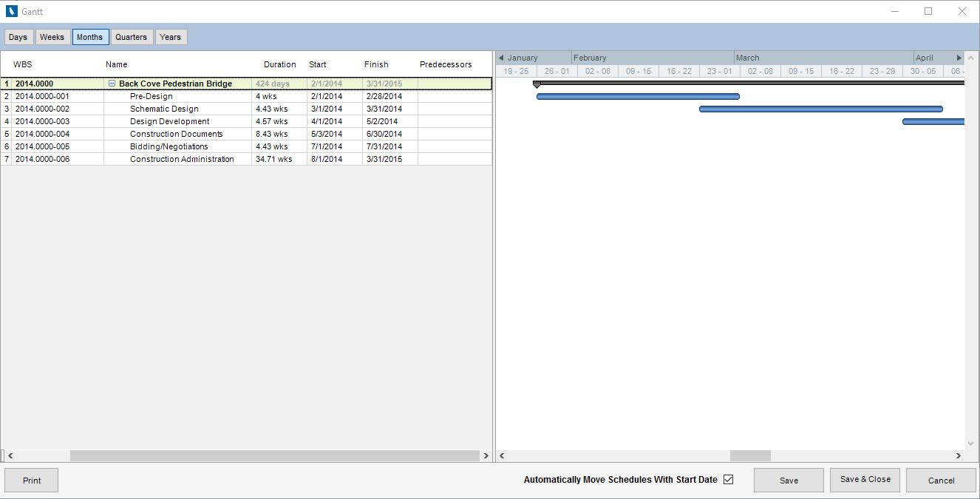
Task: Click right arrow of task grid scrollbar
Action: 486,456
